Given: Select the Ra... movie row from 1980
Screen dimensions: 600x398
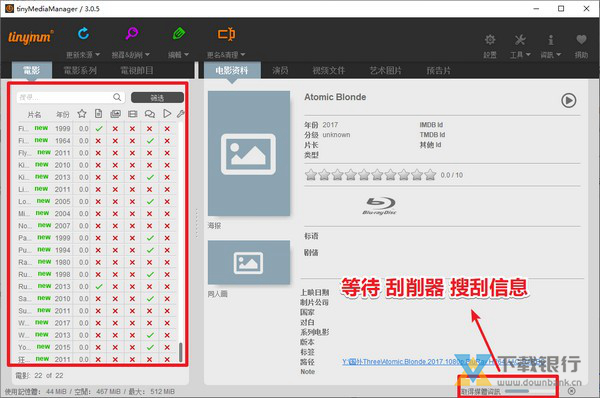Looking at the screenshot, I should pyautogui.click(x=97, y=262).
